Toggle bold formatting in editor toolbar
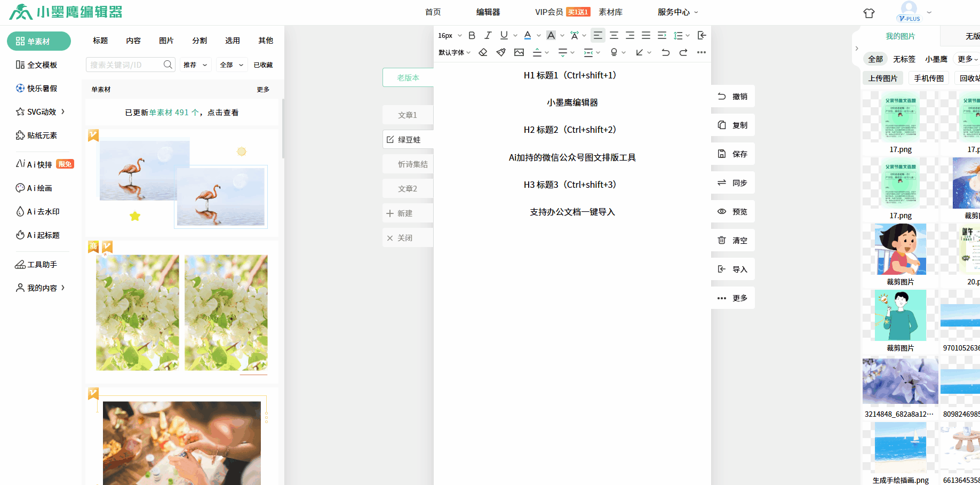 pos(472,35)
